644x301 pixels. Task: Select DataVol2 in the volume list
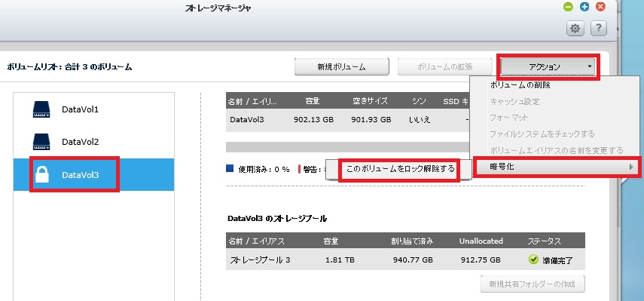[x=93, y=142]
